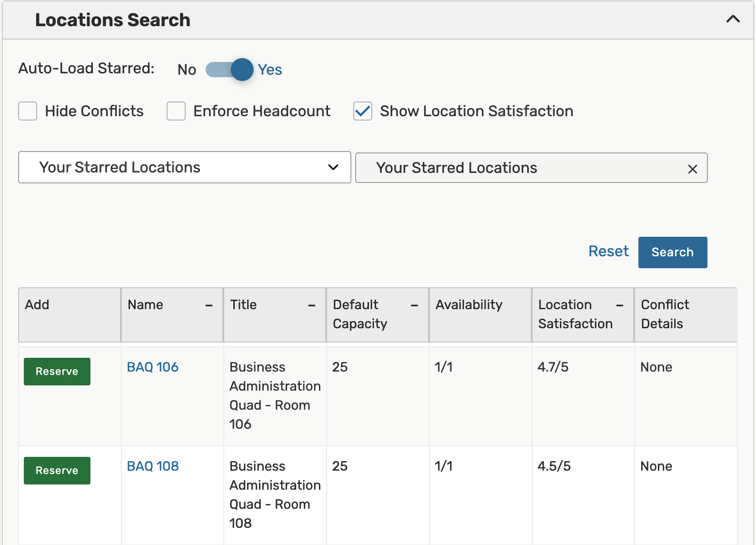Check the Enforce Headcount box

pyautogui.click(x=176, y=111)
